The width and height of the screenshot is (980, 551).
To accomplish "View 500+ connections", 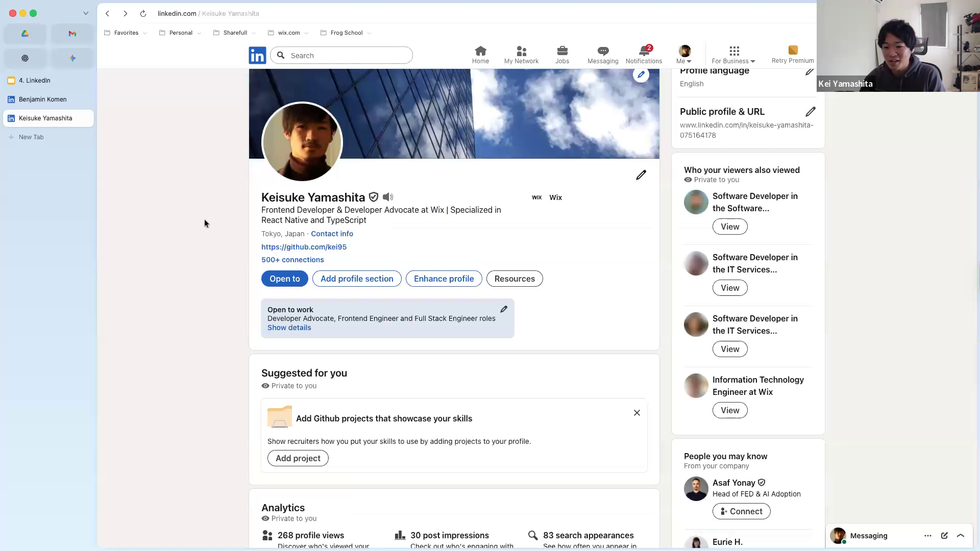I will point(292,260).
